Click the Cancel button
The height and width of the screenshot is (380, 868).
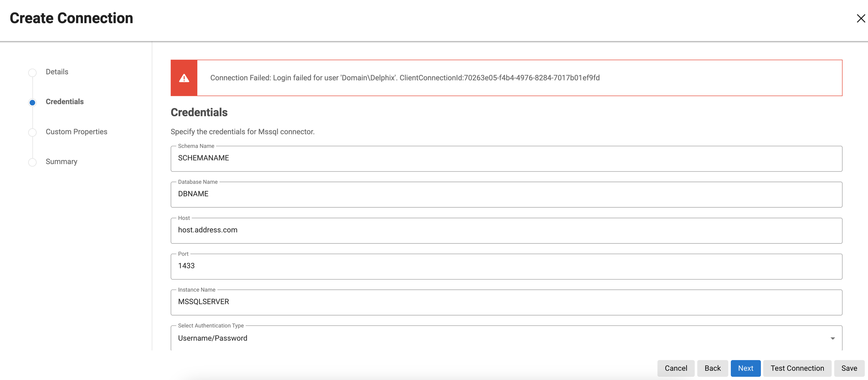(x=676, y=368)
